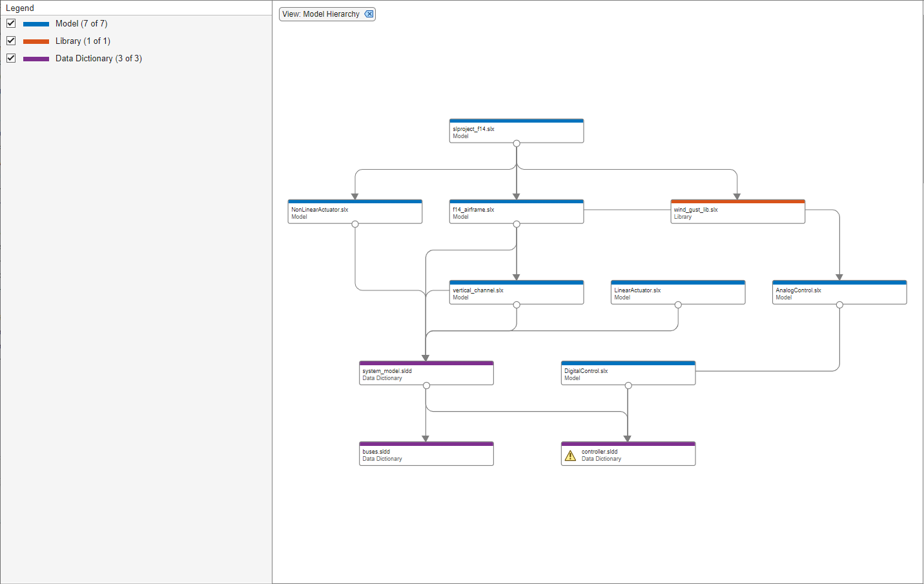
Task: Select the wind_gust_lib.slx library node
Action: point(737,211)
